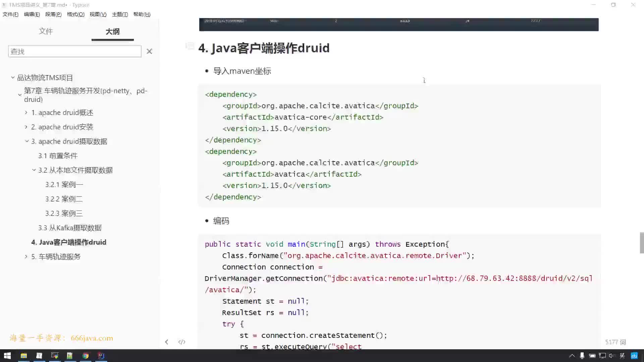Open the green notepad taskbar app

(x=70, y=356)
